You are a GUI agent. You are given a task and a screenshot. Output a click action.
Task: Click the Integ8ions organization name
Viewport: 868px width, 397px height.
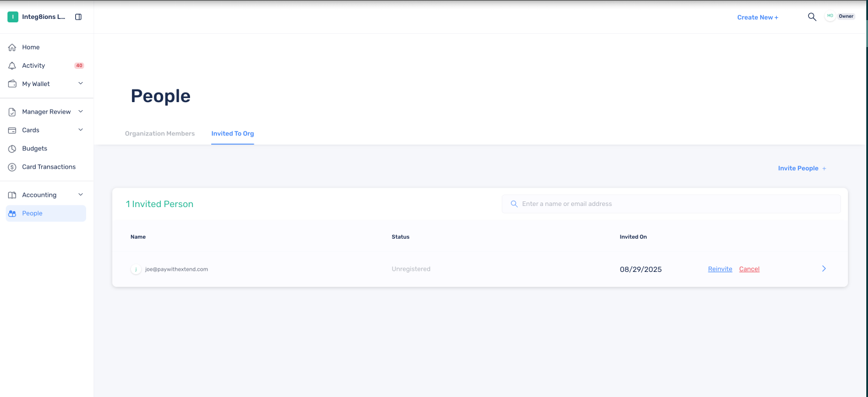44,17
